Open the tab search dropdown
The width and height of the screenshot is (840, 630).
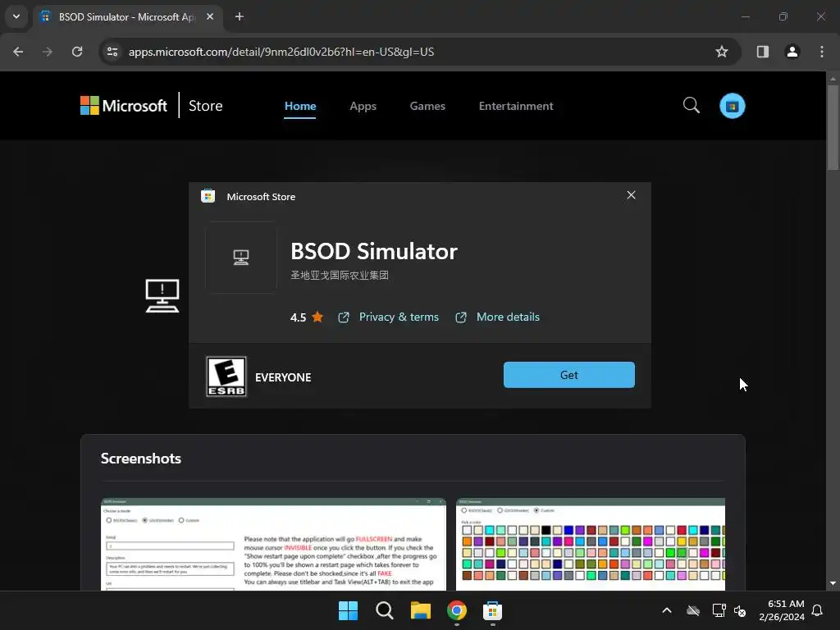tap(16, 16)
